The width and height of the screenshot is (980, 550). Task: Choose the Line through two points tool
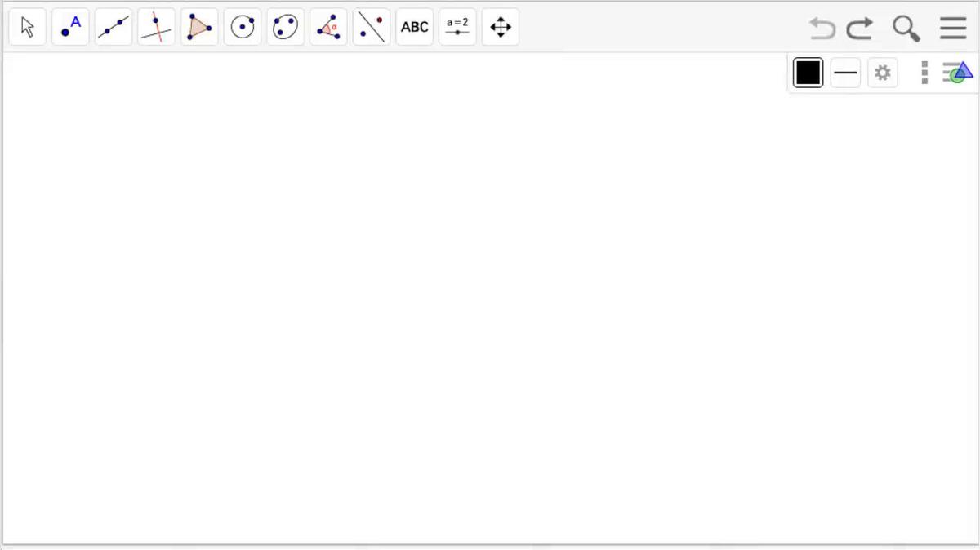[x=114, y=28]
